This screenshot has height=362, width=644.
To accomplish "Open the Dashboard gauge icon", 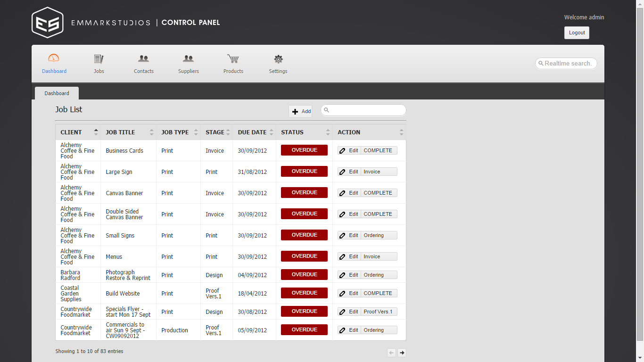I will point(54,58).
